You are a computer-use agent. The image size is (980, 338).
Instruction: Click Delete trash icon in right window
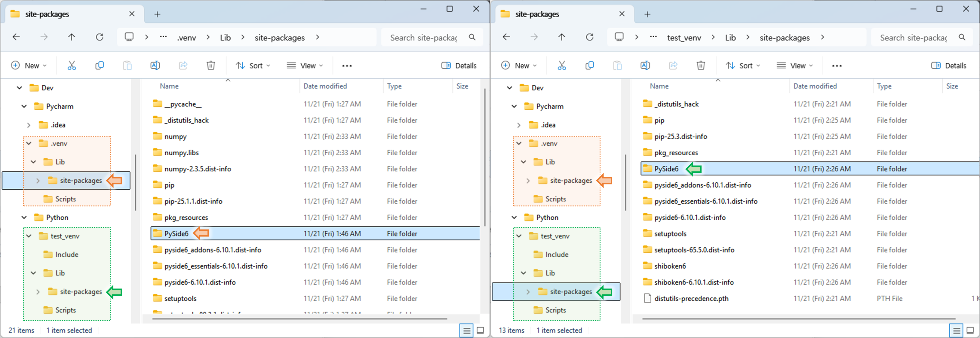pyautogui.click(x=700, y=65)
